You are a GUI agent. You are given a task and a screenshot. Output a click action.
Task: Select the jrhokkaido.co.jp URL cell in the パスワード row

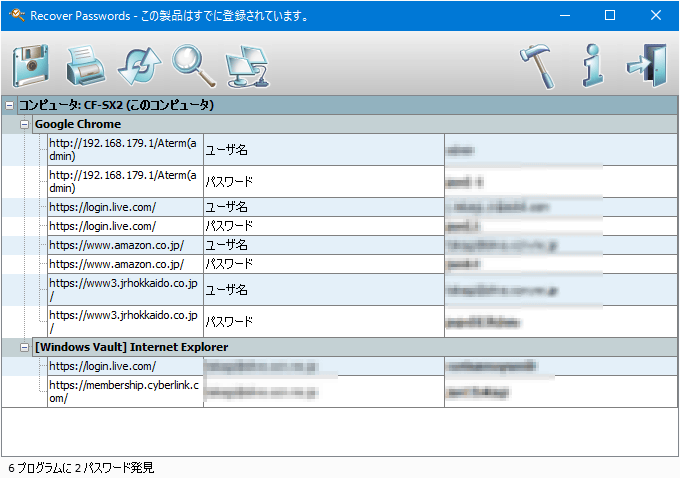tap(125, 322)
